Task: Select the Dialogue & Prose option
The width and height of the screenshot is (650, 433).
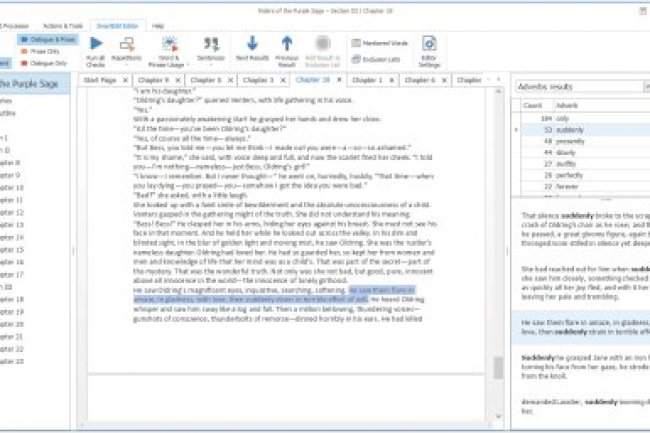Action: (x=44, y=37)
